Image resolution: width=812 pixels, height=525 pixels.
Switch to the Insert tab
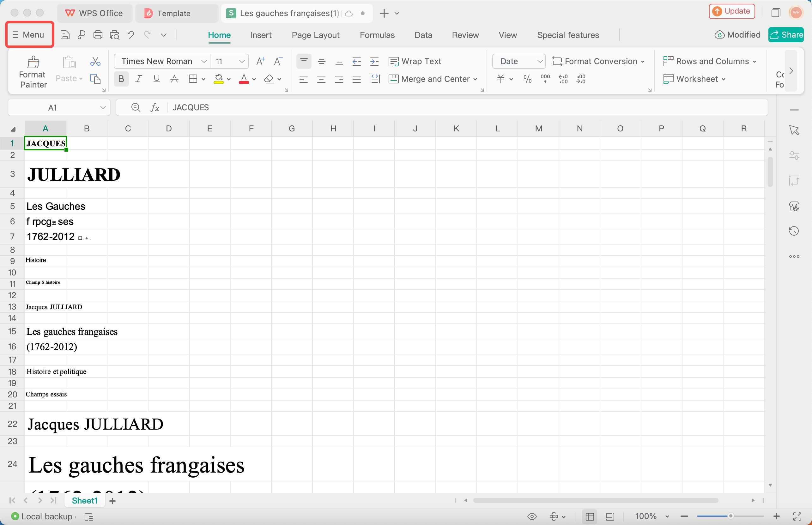[261, 35]
